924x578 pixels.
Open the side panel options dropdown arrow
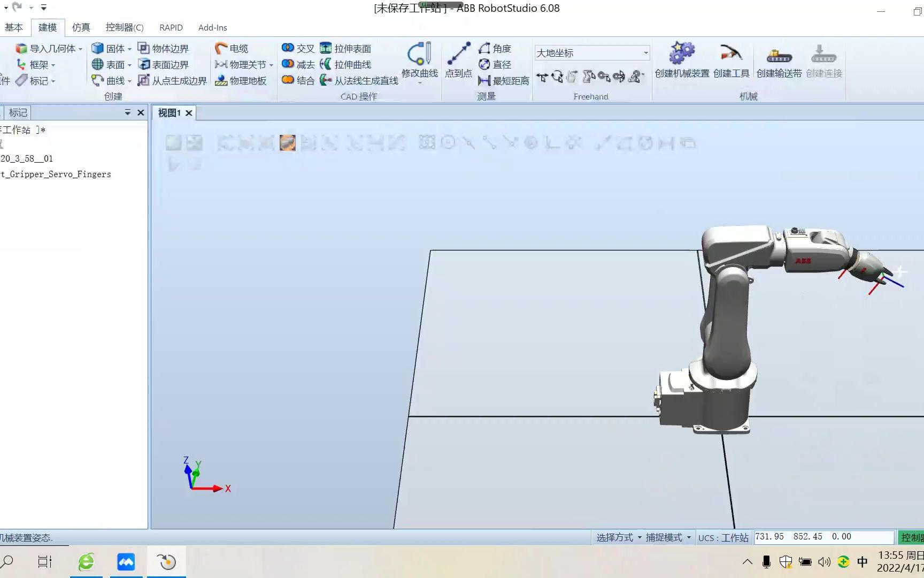(127, 112)
